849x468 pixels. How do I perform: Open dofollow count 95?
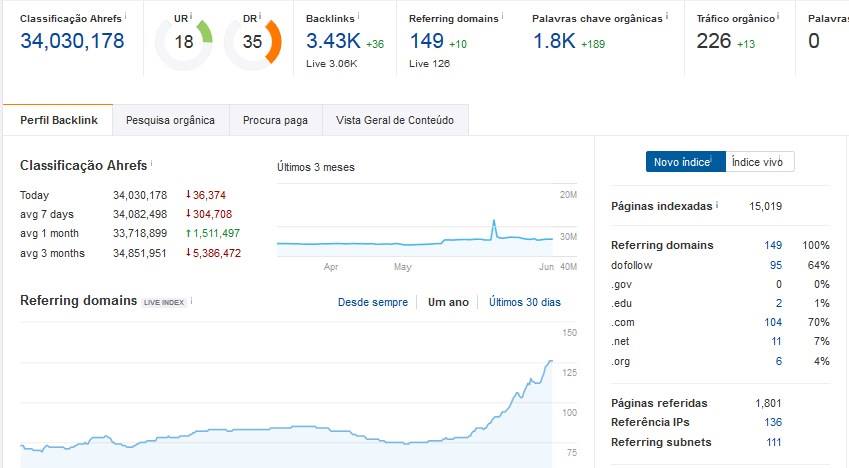[776, 265]
